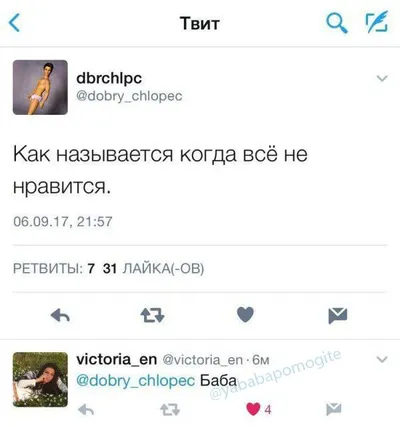400x427 pixels.
Task: Open dbrchlpc's profile picture
Action: pyautogui.click(x=40, y=87)
